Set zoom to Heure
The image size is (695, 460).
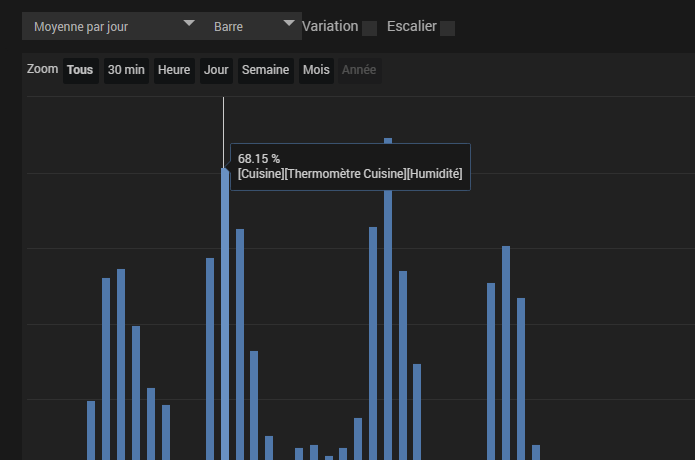174,70
